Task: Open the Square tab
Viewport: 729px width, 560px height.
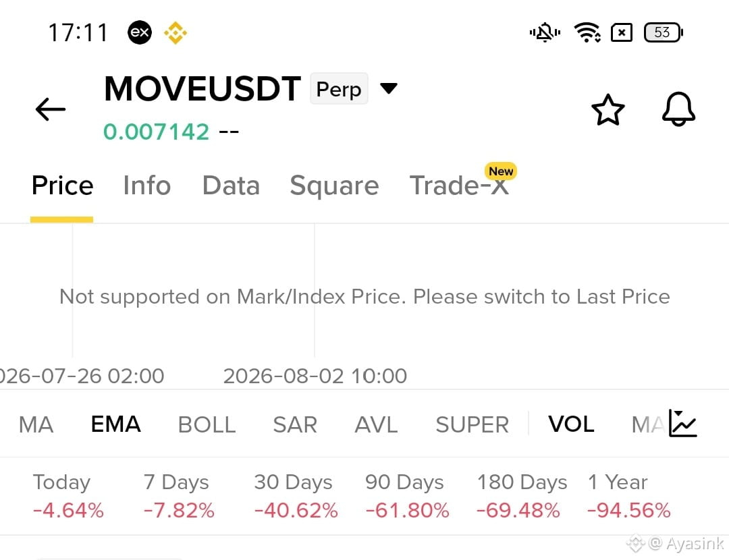Action: 334,186
